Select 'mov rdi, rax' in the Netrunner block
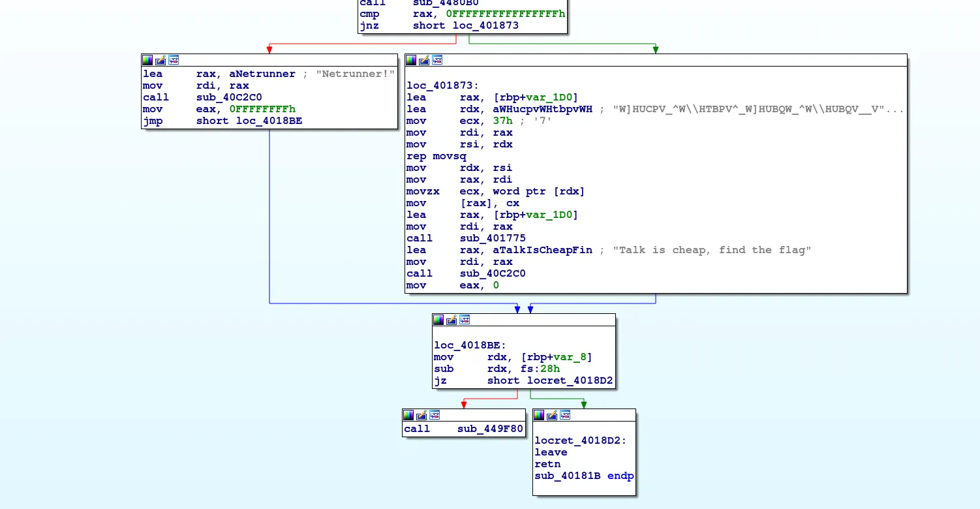 pyautogui.click(x=196, y=85)
